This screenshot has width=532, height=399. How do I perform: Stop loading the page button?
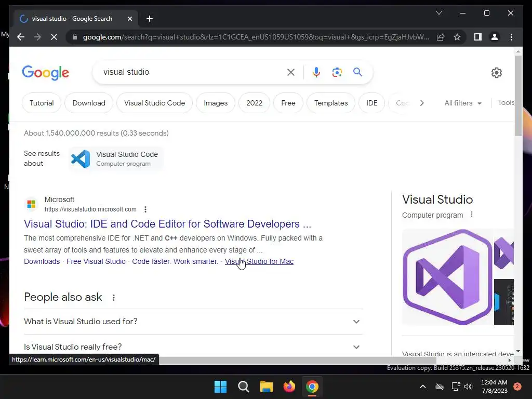click(x=54, y=37)
